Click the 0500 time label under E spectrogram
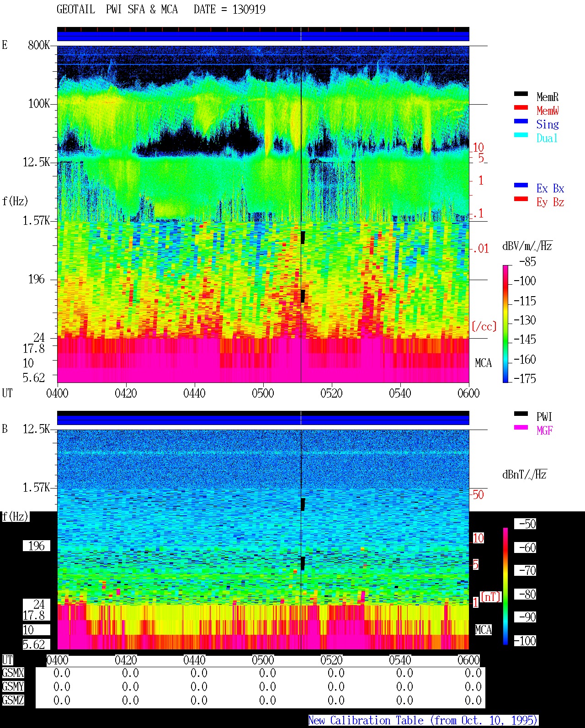 click(x=263, y=393)
